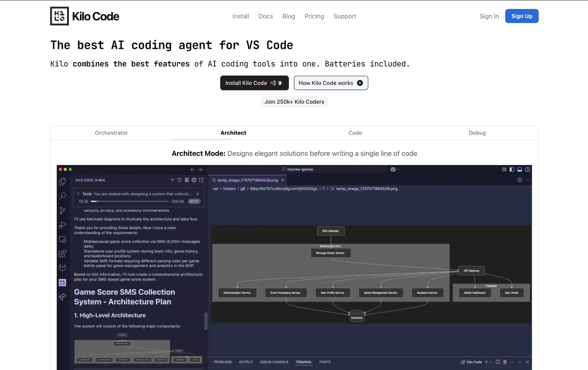Click the forward navigation arrow in title bar
Viewport: 588px width, 370px height.
(x=200, y=170)
